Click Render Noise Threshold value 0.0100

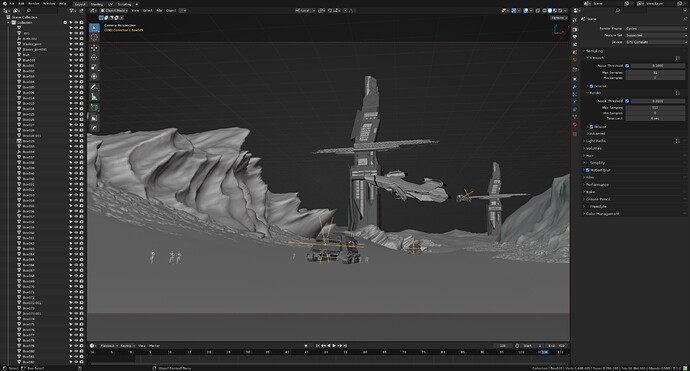click(x=657, y=101)
